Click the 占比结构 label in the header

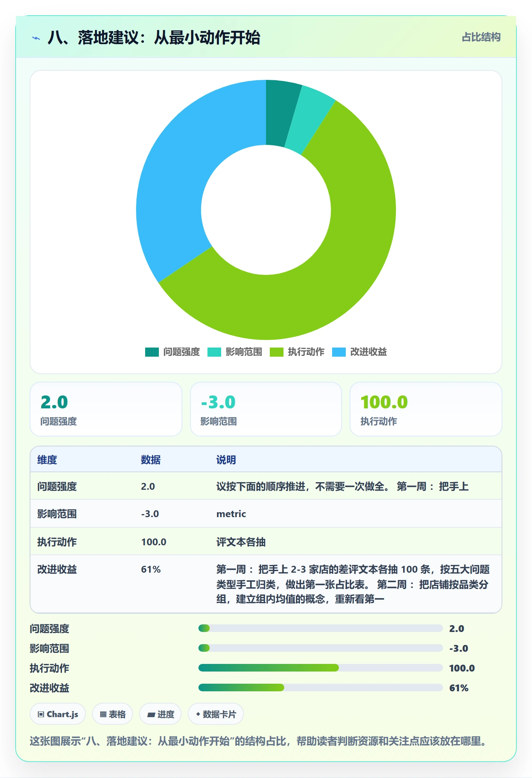[481, 37]
